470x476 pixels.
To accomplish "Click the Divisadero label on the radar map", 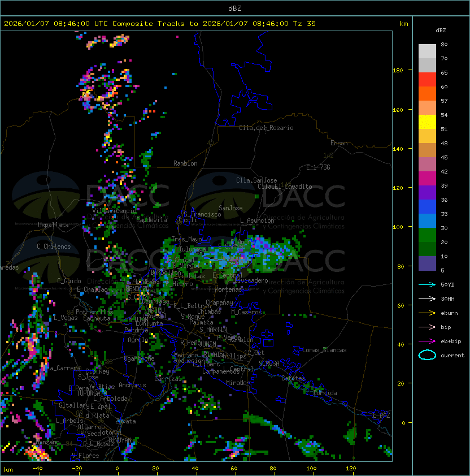I will pos(251,280).
